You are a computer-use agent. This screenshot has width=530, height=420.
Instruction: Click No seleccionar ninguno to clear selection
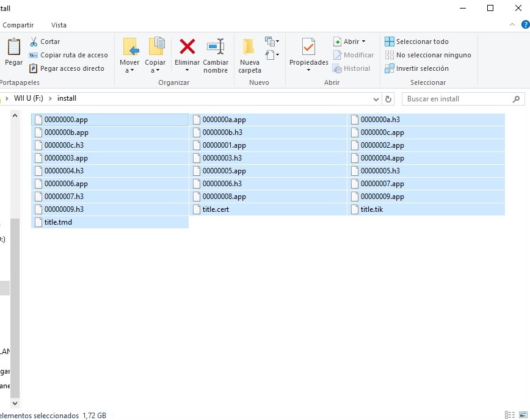point(429,55)
